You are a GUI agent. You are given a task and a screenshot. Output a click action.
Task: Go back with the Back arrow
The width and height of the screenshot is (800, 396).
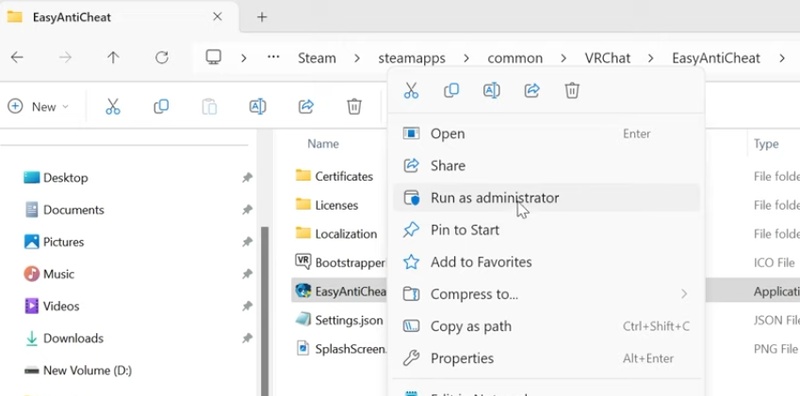click(x=17, y=58)
